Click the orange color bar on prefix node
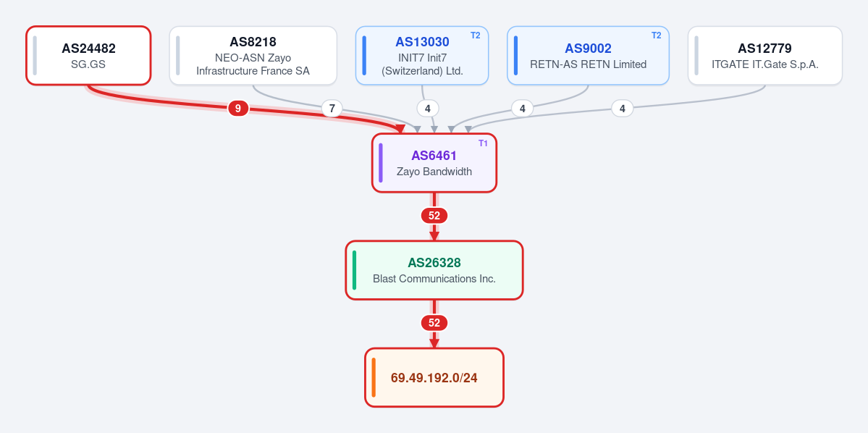The height and width of the screenshot is (433, 868). click(x=374, y=378)
